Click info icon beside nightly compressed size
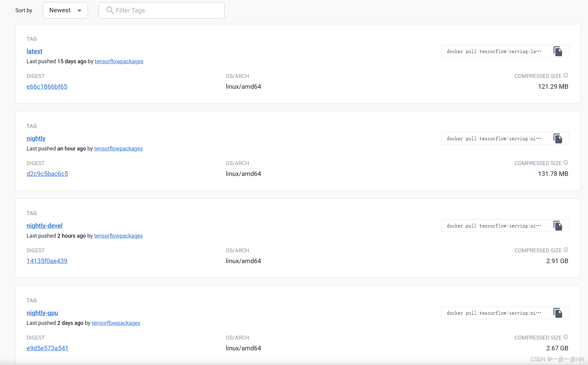588x365 pixels. pyautogui.click(x=566, y=163)
